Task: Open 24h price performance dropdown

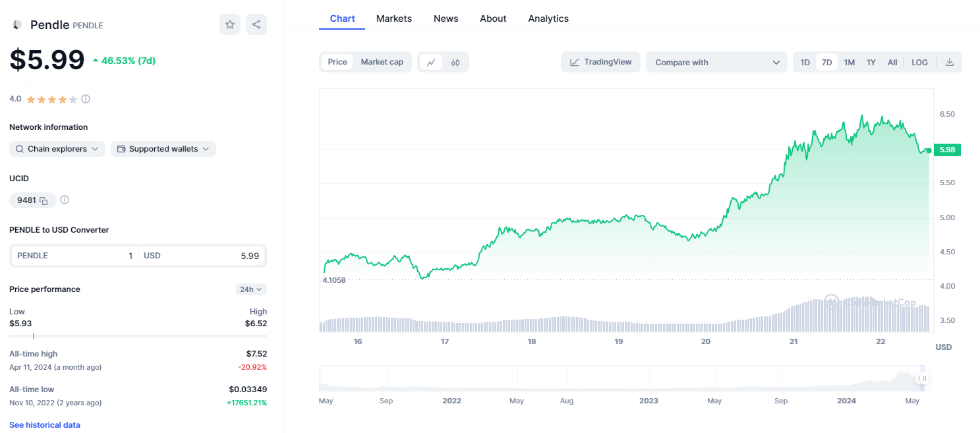Action: (x=251, y=289)
